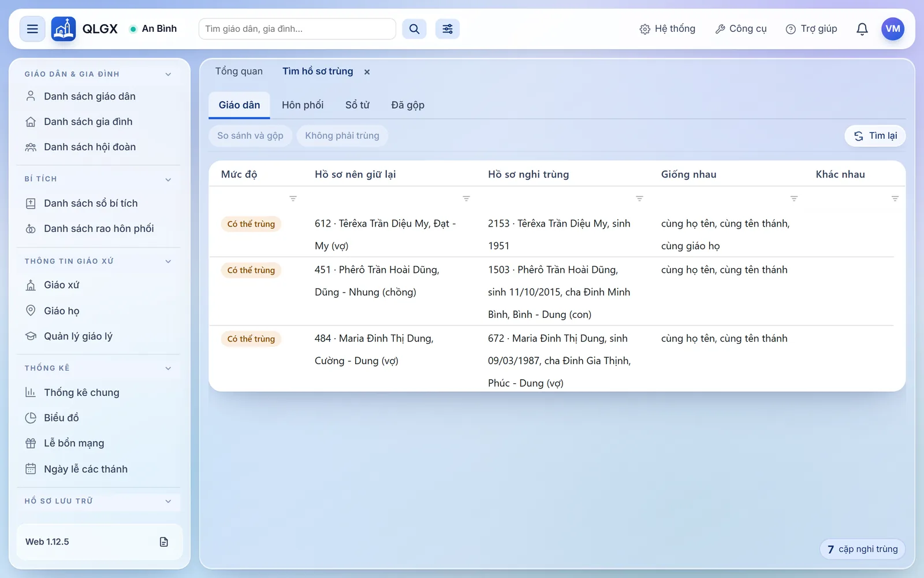Select the row for 451 Phêrô Trần Hoài Dũng
Viewport: 924px width, 578px height.
pyautogui.click(x=552, y=292)
